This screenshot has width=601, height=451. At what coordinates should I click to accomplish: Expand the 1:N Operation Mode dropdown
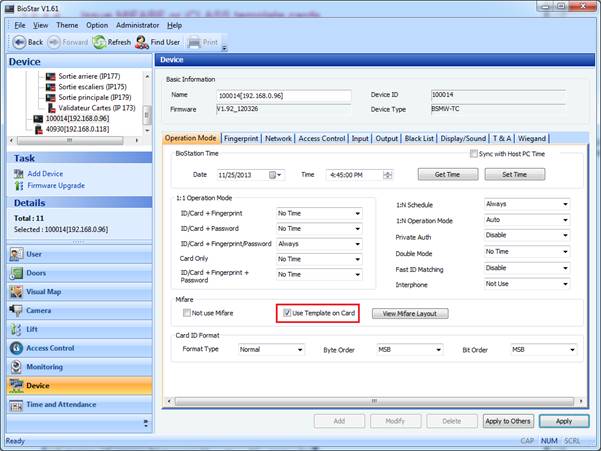pyautogui.click(x=527, y=219)
